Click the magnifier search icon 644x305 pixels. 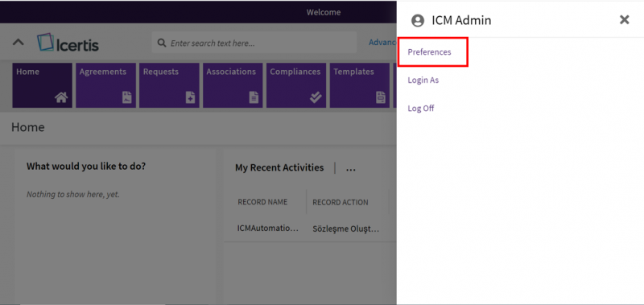[162, 43]
